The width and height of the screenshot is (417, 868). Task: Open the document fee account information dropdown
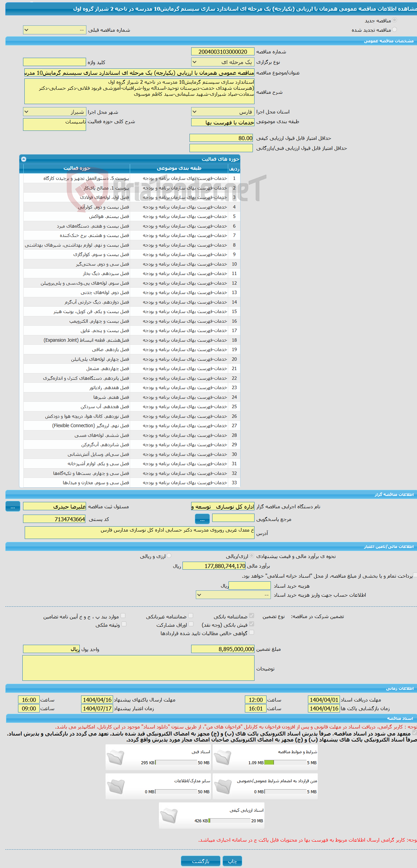pos(234,595)
